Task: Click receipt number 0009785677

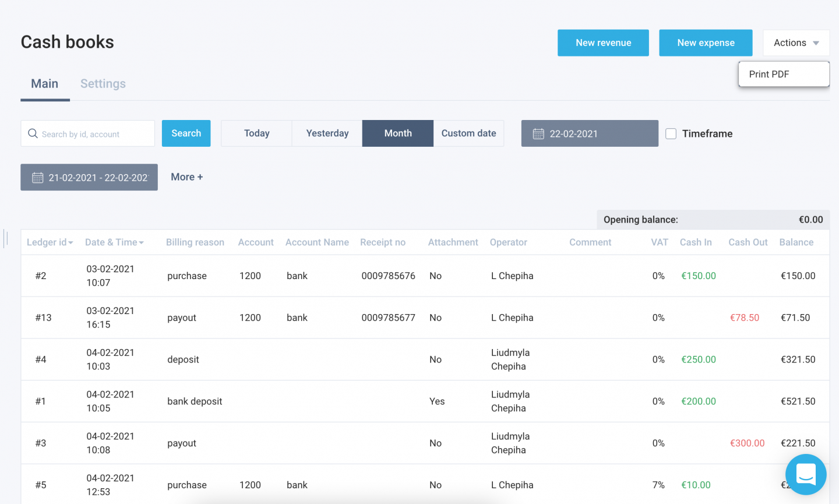Action: click(x=388, y=318)
